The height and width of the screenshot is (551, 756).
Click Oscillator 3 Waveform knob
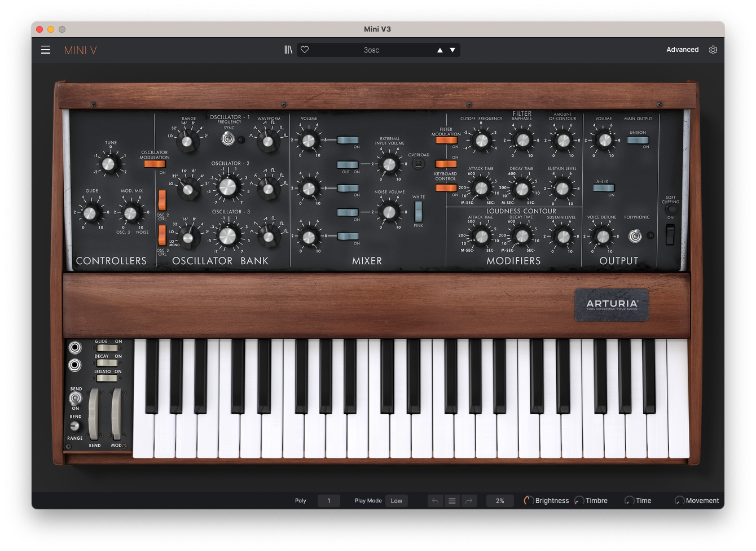click(x=268, y=237)
